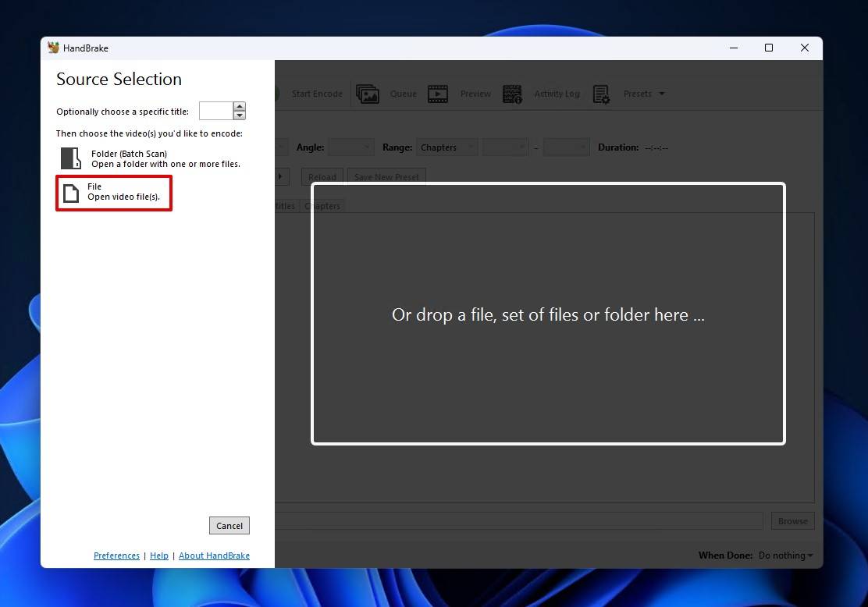Viewport: 868px width, 607px height.
Task: Expand the Presets dropdown arrow
Action: click(x=661, y=94)
